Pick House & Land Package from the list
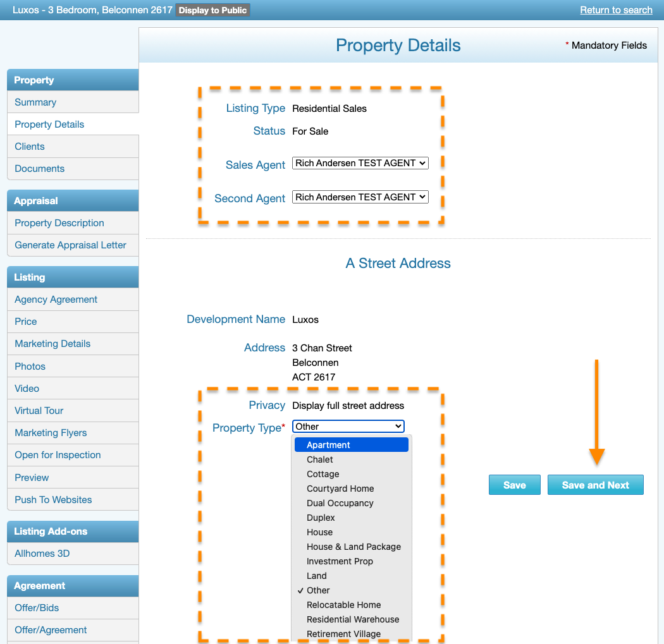This screenshot has width=664, height=644. tap(353, 547)
